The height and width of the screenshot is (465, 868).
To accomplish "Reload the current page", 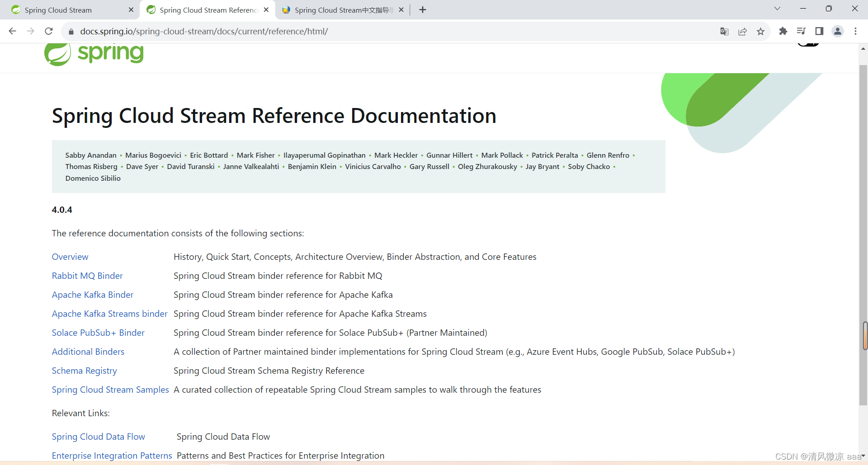I will click(49, 31).
